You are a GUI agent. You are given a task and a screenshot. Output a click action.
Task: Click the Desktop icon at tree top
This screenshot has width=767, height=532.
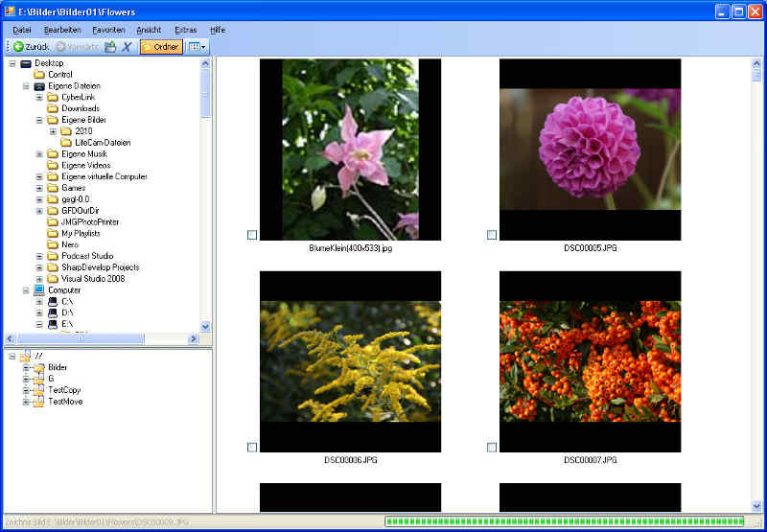pos(26,63)
